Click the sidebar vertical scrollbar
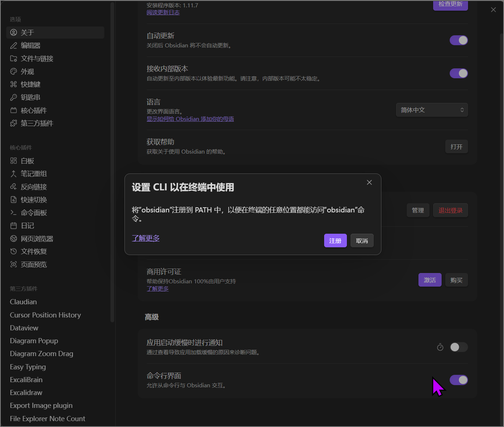504x427 pixels. pyautogui.click(x=112, y=162)
